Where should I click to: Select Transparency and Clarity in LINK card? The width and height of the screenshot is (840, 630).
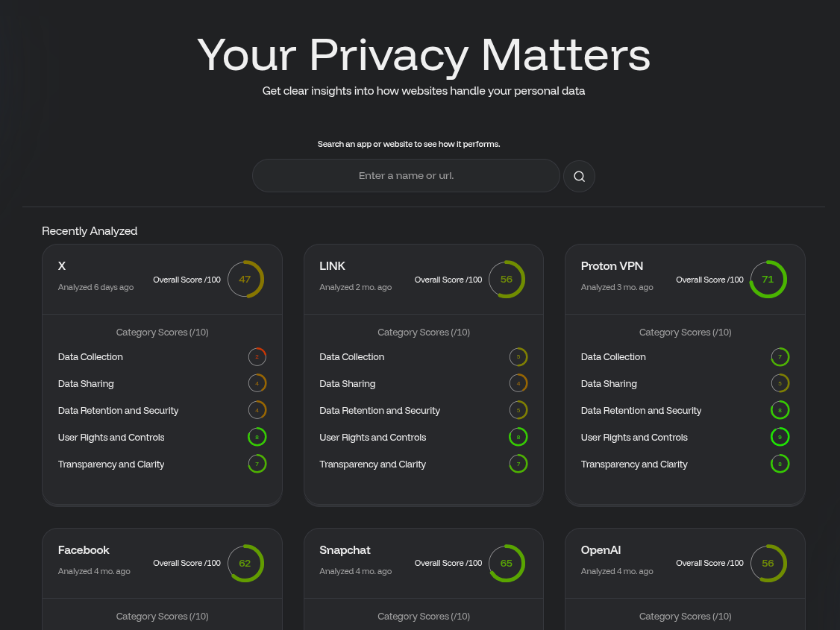372,464
